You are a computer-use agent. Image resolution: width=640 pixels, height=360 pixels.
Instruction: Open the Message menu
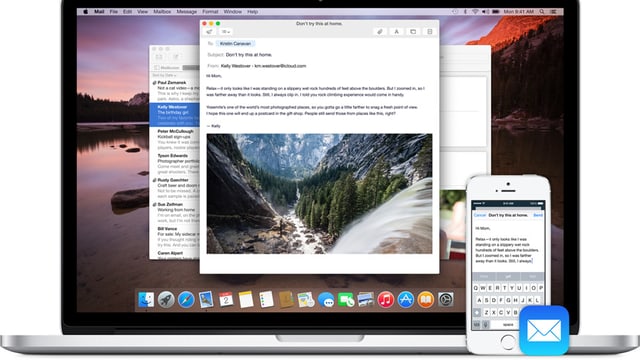(x=187, y=12)
